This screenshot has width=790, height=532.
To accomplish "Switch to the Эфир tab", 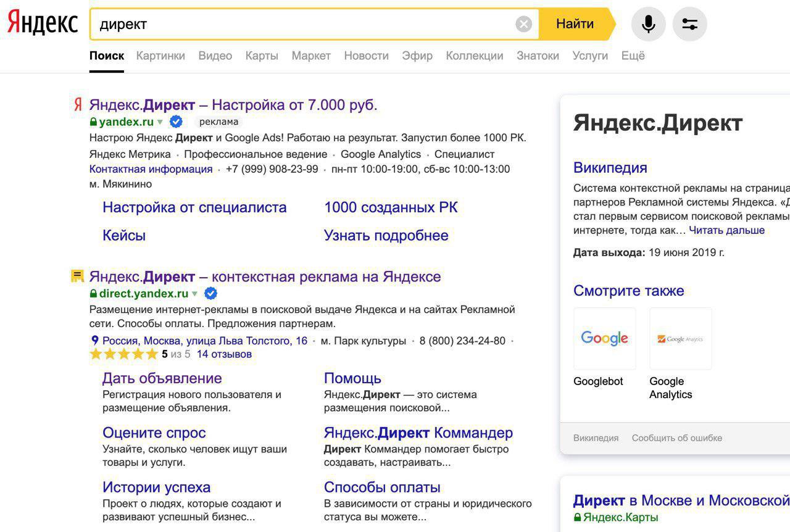I will [x=417, y=56].
